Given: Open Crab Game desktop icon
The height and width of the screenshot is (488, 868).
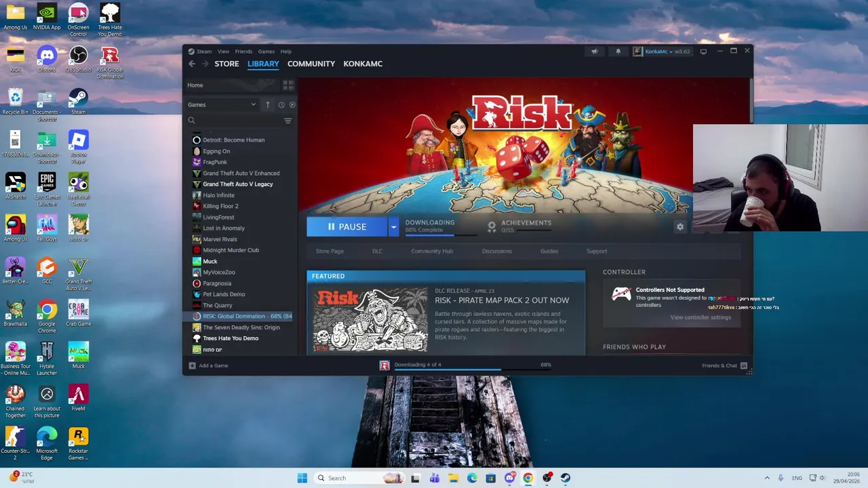Looking at the screenshot, I should [78, 314].
